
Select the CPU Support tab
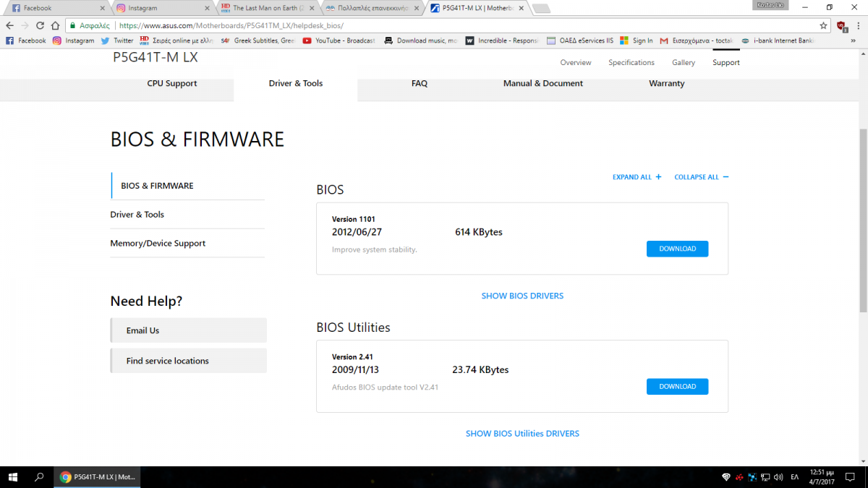coord(172,83)
